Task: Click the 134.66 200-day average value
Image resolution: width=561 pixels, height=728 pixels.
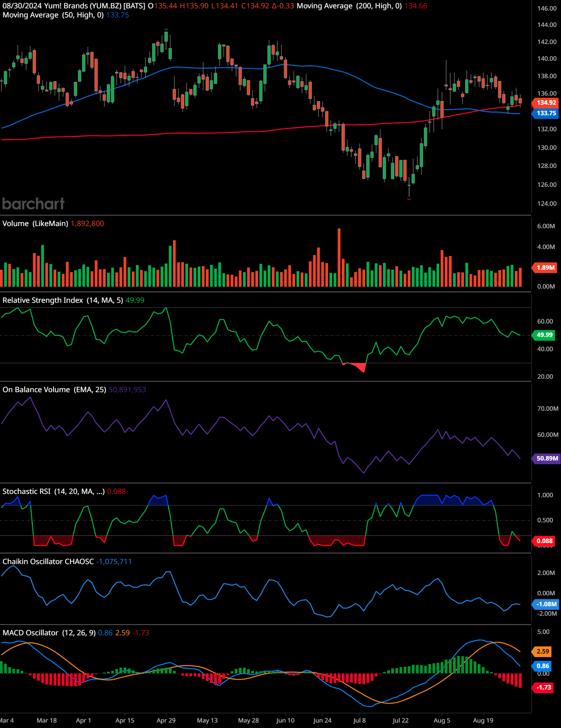Action: coord(416,6)
